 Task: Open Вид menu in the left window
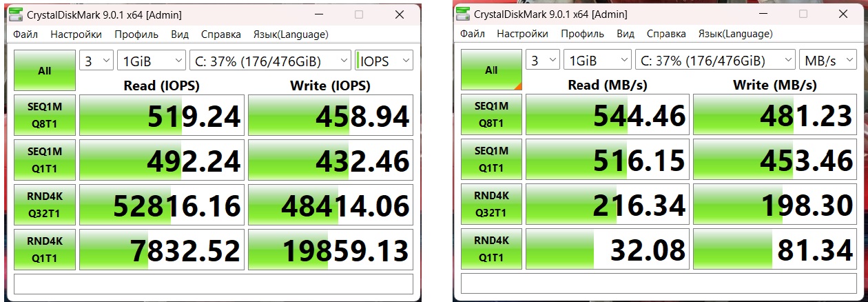180,34
